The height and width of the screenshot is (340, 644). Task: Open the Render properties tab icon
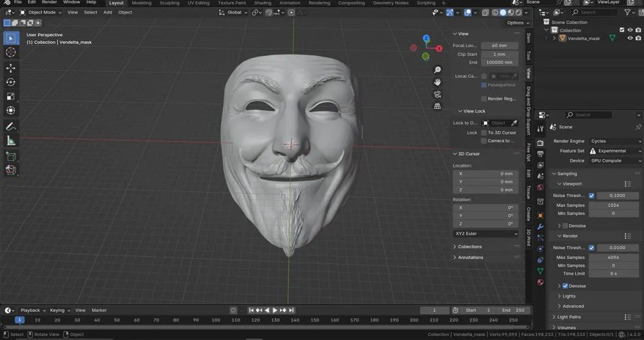(x=540, y=143)
